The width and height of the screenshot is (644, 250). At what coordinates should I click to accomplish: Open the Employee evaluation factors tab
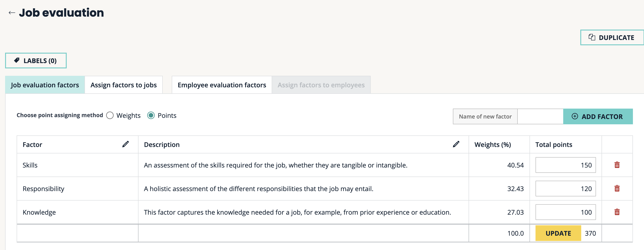pyautogui.click(x=222, y=85)
